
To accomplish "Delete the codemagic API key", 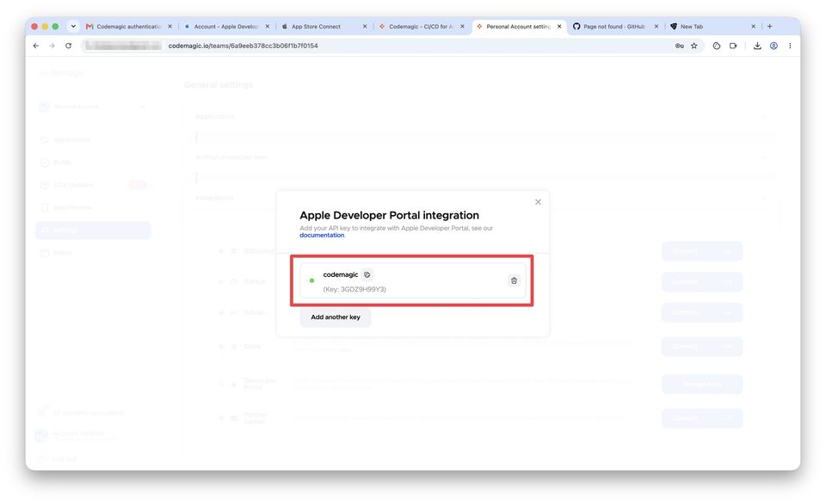I will [515, 280].
